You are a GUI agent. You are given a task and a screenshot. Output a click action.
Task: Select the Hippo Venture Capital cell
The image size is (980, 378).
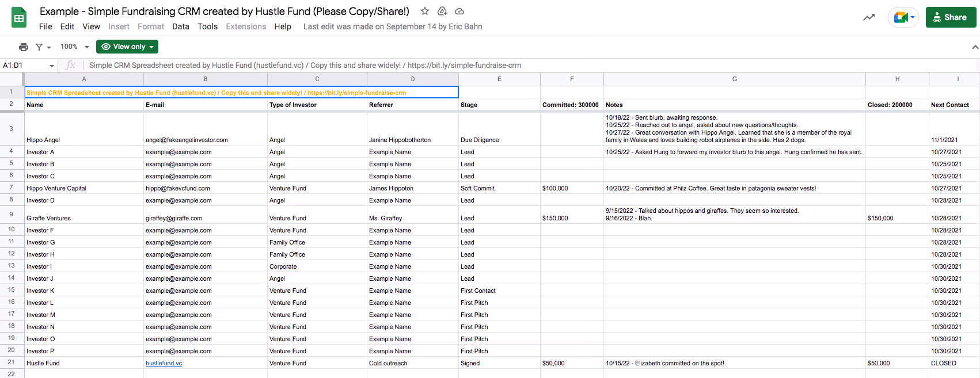pyautogui.click(x=56, y=188)
